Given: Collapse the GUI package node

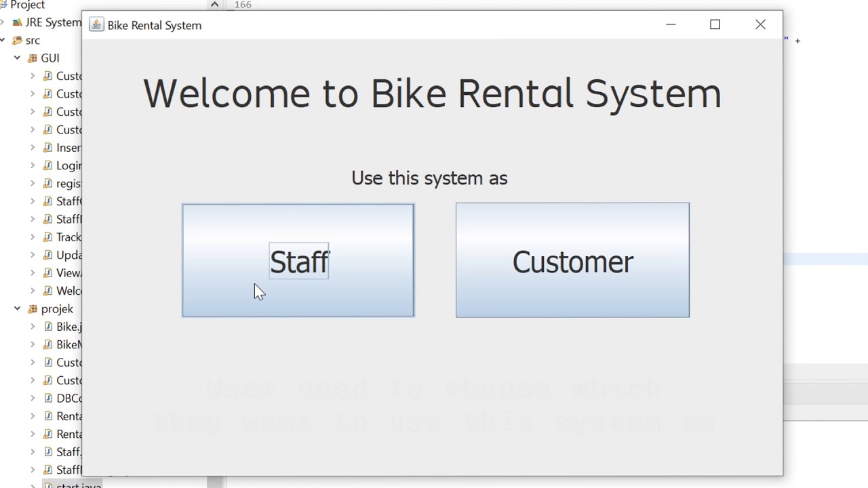Looking at the screenshot, I should [x=17, y=58].
